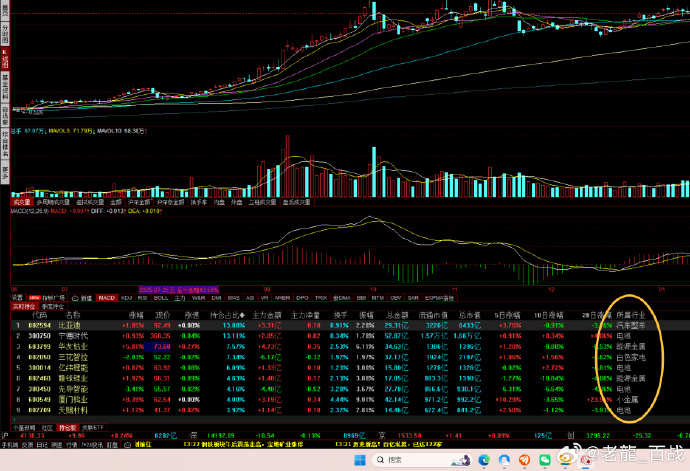
Task: Select the 换手率 tab
Action: click(199, 202)
